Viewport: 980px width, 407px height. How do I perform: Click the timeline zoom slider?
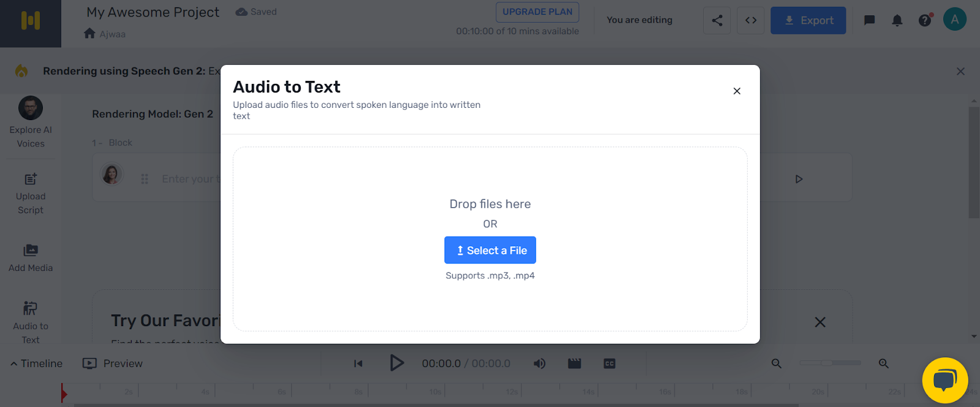click(x=830, y=363)
